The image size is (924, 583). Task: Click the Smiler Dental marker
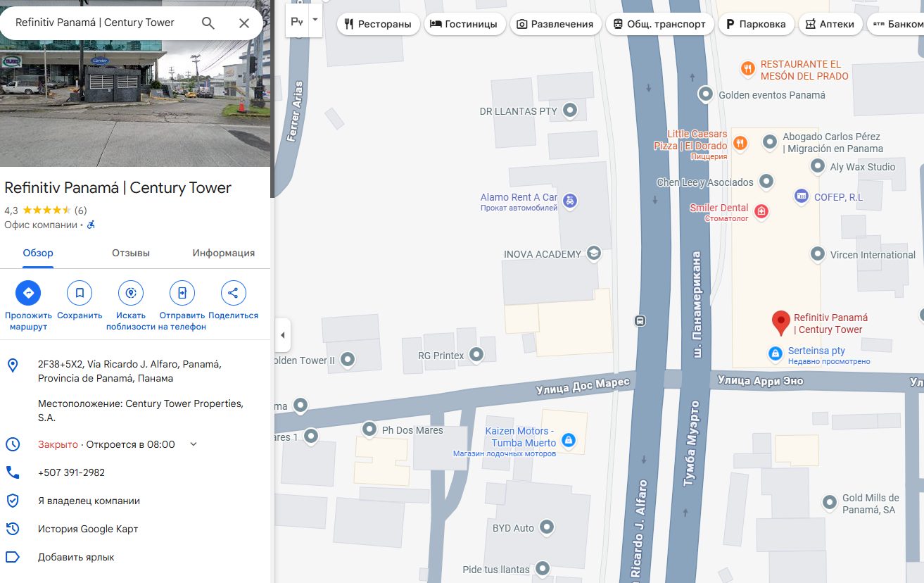(760, 211)
